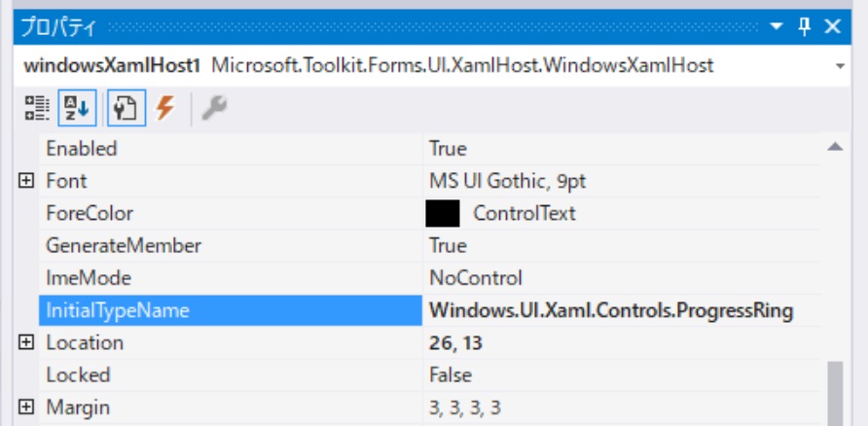Click the ImeMode NoControl value

point(476,278)
